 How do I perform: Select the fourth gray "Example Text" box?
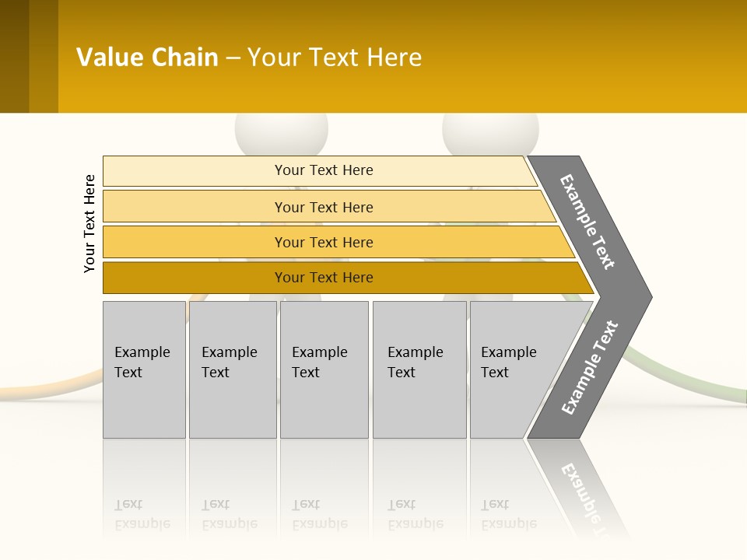(x=419, y=369)
